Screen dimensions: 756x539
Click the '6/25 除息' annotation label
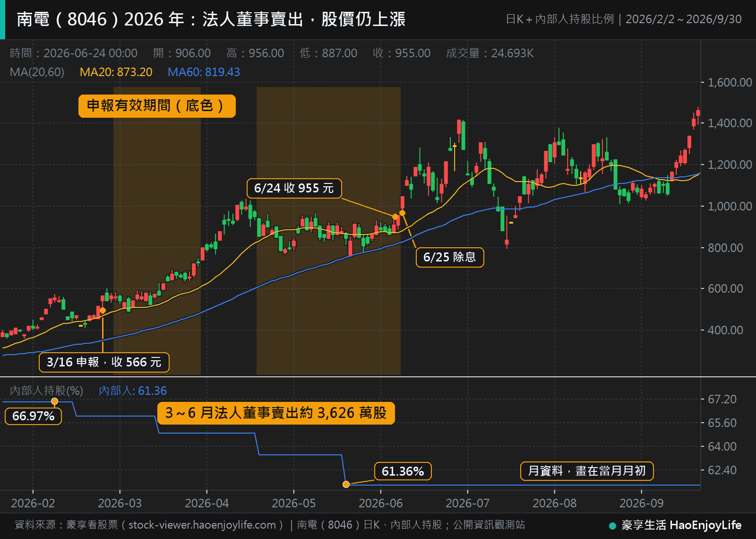point(450,257)
